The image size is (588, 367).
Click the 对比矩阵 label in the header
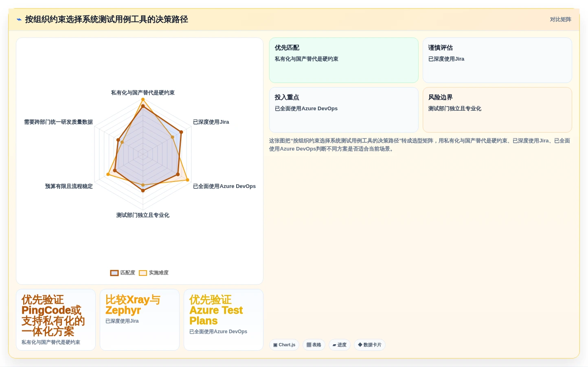point(560,20)
